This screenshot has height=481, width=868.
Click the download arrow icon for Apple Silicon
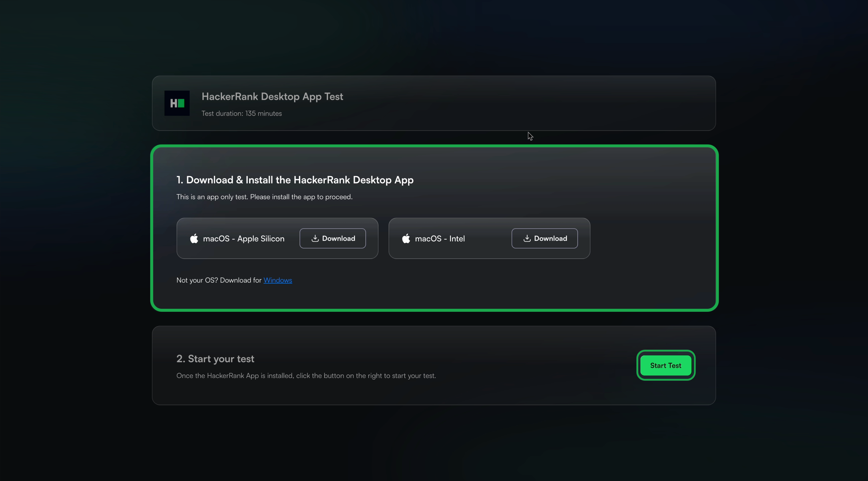[x=315, y=238]
